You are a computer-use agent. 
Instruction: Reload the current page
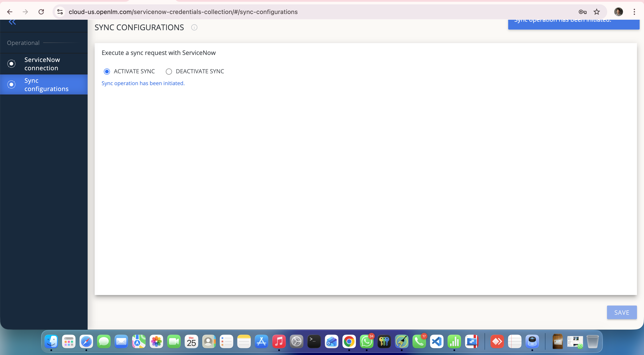tap(41, 12)
